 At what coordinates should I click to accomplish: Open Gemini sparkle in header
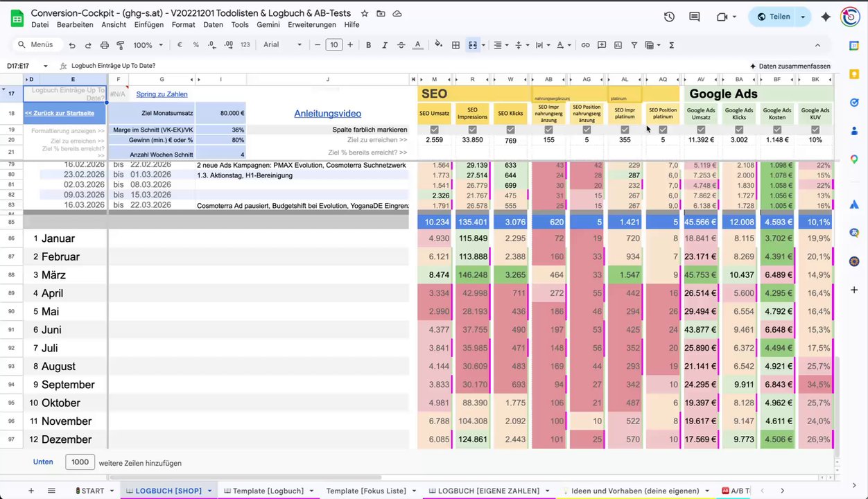825,17
